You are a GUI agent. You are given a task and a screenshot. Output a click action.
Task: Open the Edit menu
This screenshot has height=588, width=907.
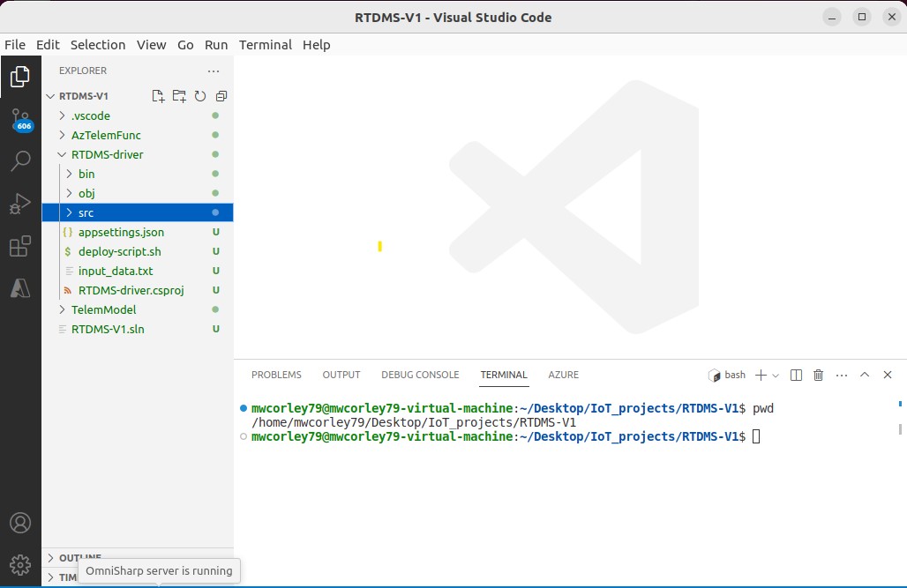[48, 45]
